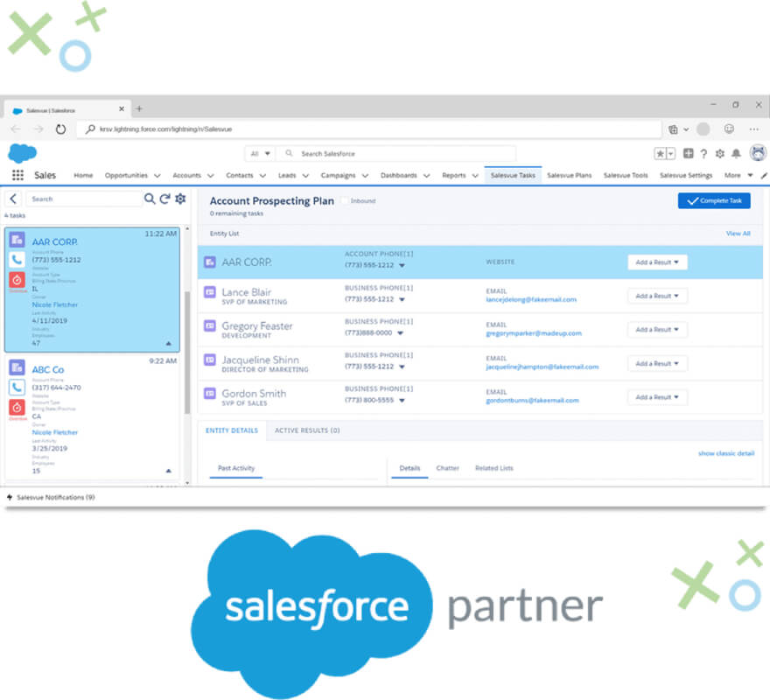The image size is (770, 700).
Task: Refresh the Salesvue task list
Action: tap(165, 199)
